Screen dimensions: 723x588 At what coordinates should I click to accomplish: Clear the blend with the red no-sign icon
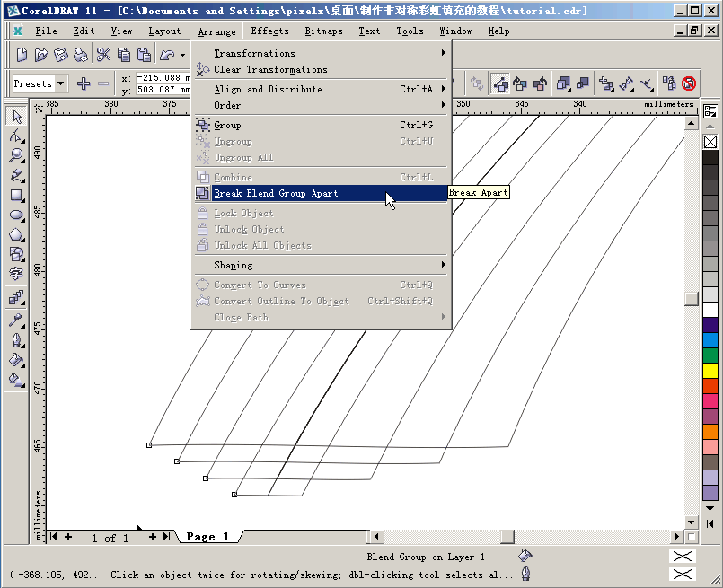(688, 83)
